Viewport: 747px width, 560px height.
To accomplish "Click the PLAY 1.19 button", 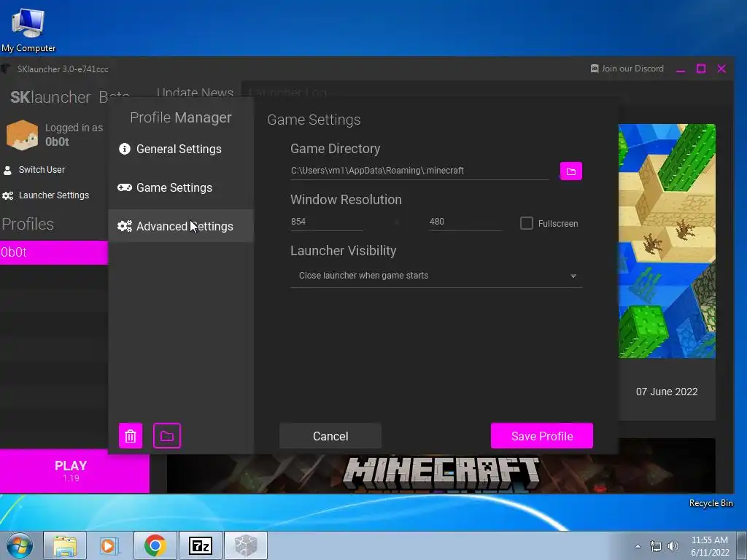I will [x=74, y=471].
